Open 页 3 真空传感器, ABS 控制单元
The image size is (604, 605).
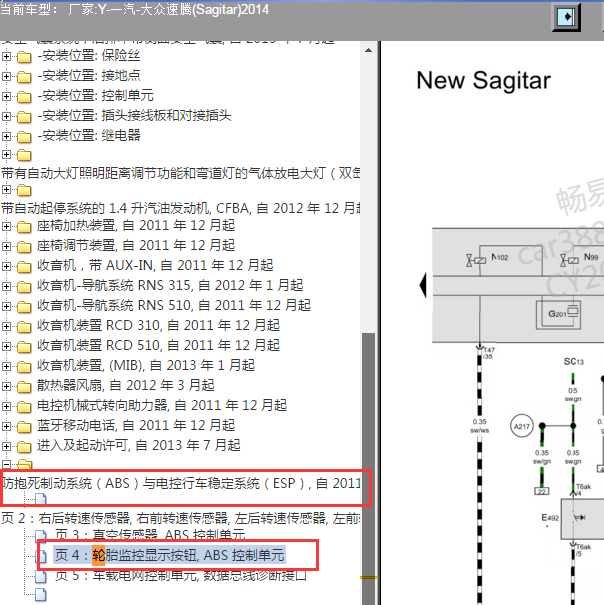click(x=151, y=534)
